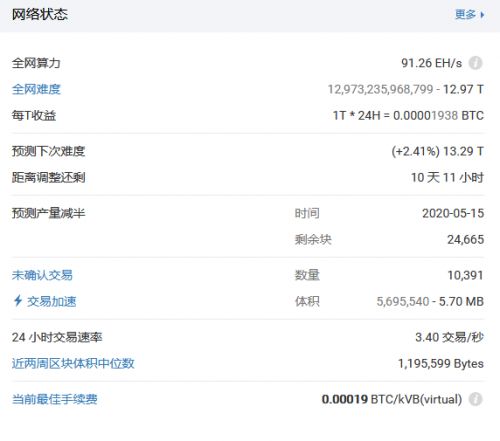This screenshot has width=500, height=441.
Task: Click the 时间 sub-label
Action: pyautogui.click(x=307, y=213)
